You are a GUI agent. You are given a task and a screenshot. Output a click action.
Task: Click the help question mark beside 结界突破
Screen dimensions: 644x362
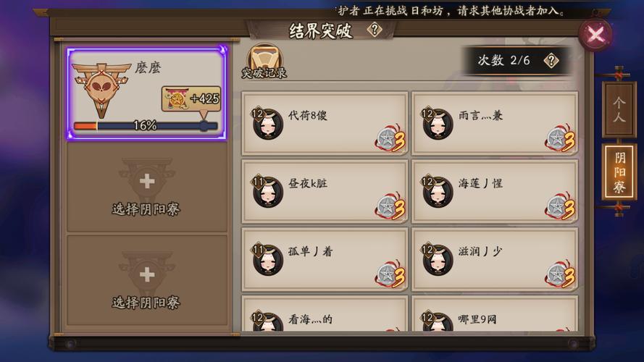(x=375, y=30)
